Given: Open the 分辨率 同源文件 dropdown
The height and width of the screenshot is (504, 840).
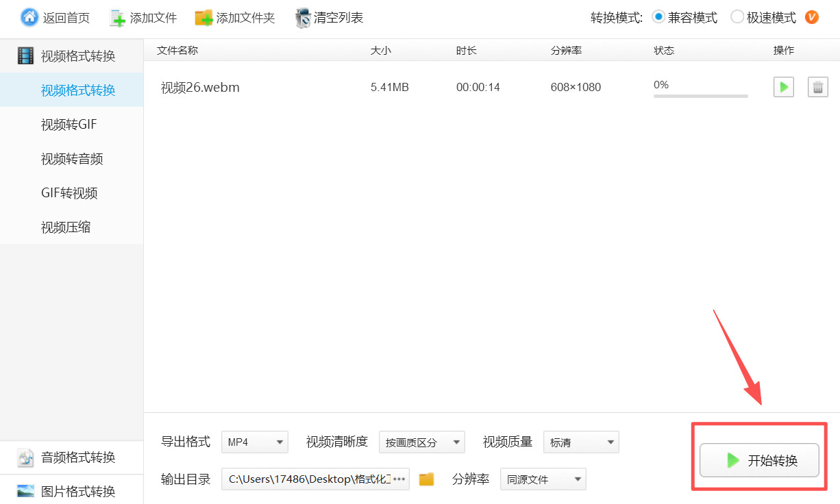Looking at the screenshot, I should click(543, 479).
